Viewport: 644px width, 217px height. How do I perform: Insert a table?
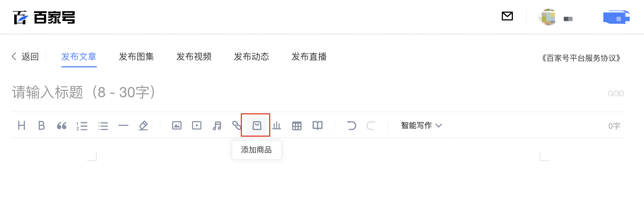[x=297, y=126]
